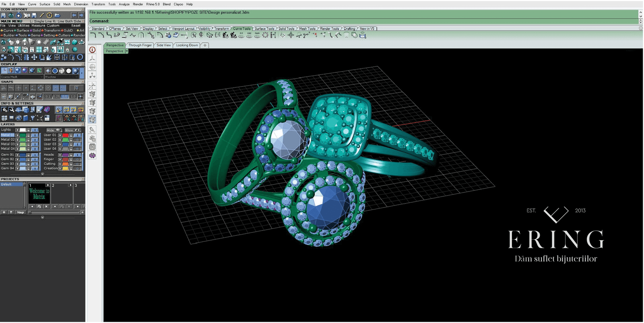Viewport: 644px width, 323px height.
Task: Open the Side View viewport tab
Action: (163, 45)
